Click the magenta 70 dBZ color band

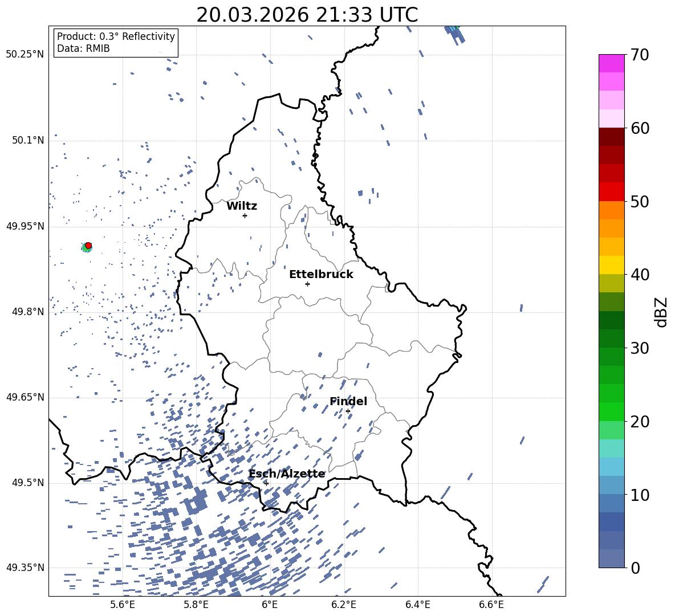pyautogui.click(x=611, y=63)
